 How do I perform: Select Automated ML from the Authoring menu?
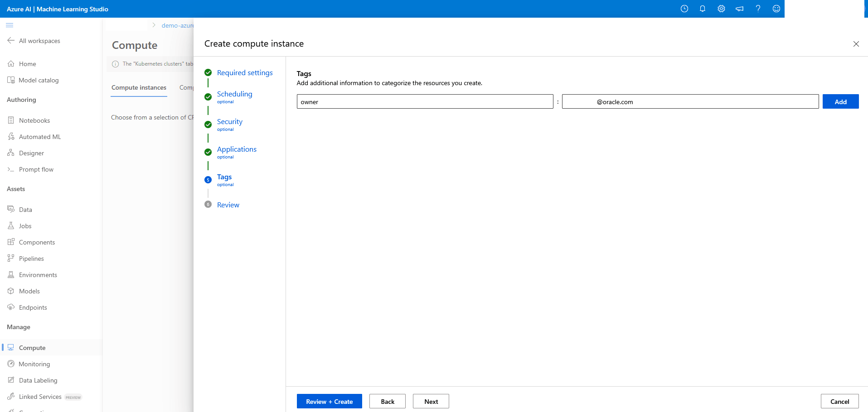[x=39, y=136]
